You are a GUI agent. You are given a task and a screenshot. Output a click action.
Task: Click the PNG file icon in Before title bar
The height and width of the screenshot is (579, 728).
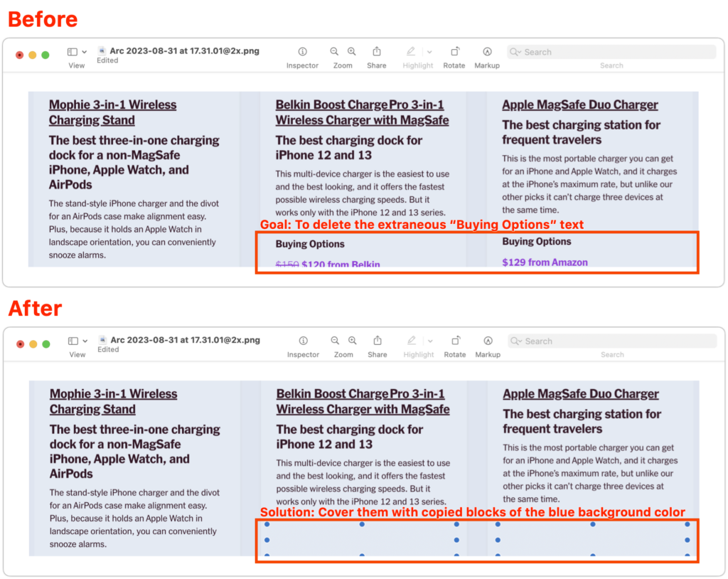(102, 51)
